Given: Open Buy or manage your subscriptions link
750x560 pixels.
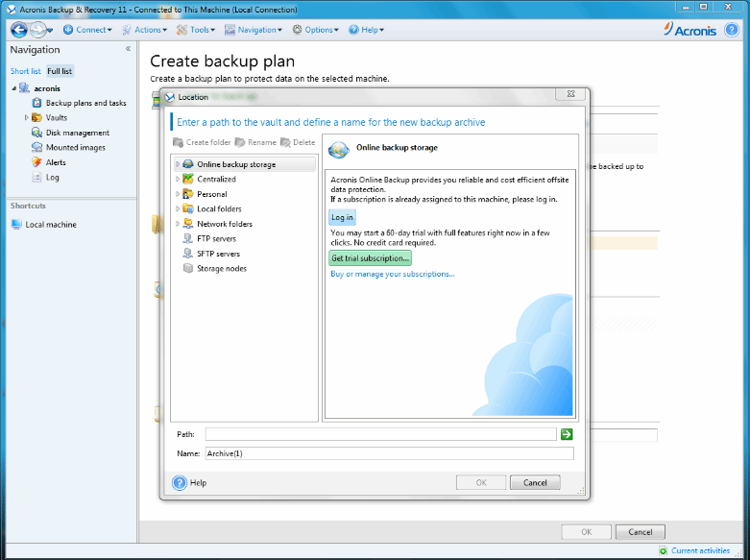Looking at the screenshot, I should (x=392, y=275).
